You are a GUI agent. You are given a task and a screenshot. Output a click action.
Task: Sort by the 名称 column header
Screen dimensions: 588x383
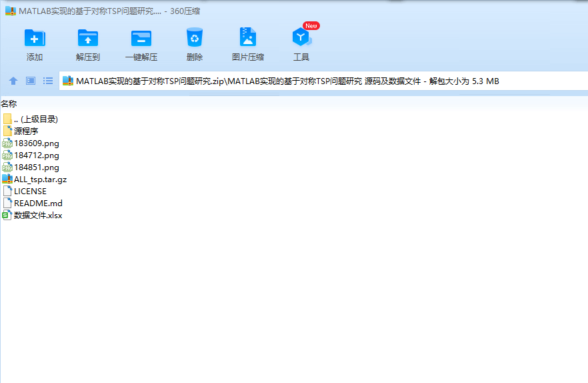pos(9,103)
